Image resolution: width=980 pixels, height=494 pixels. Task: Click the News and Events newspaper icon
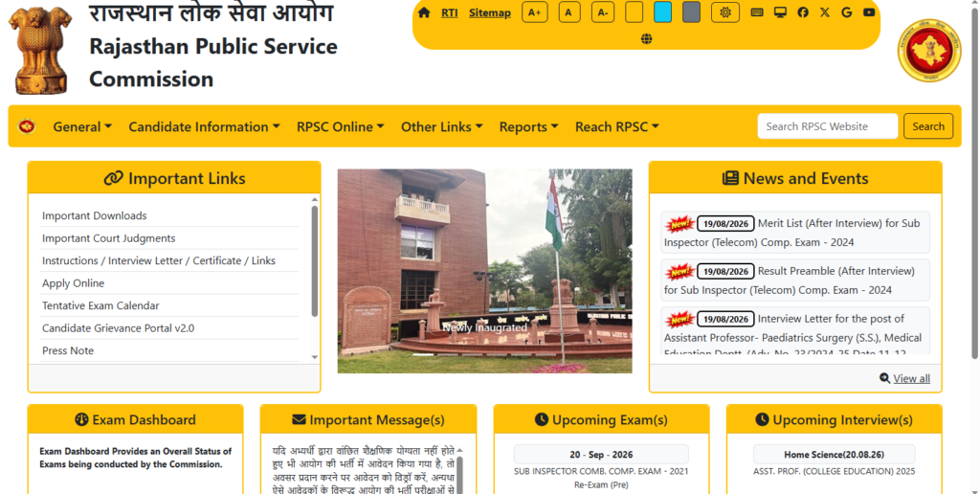730,178
